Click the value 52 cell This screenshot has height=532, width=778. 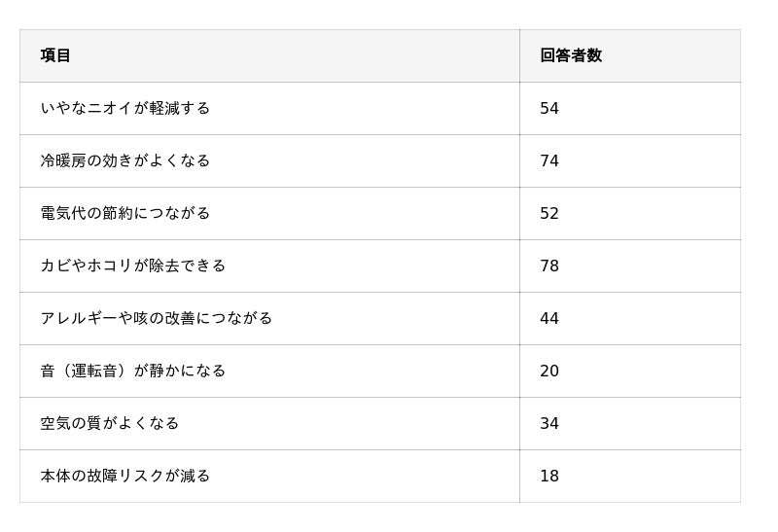pyautogui.click(x=549, y=213)
